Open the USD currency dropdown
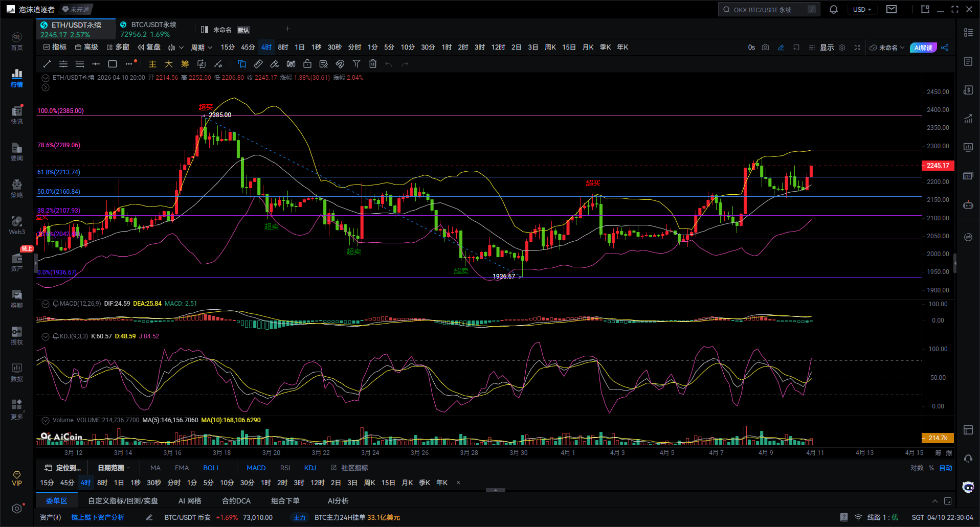 [x=862, y=10]
